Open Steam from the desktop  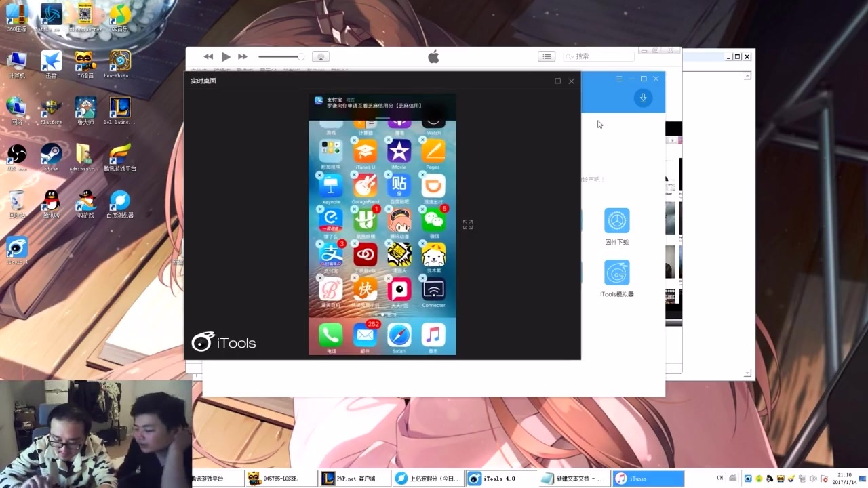tap(52, 157)
